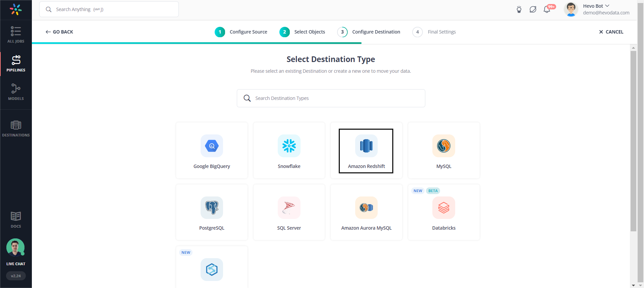Select Amazon Redshift destination icon
This screenshot has width=644, height=288.
366,146
